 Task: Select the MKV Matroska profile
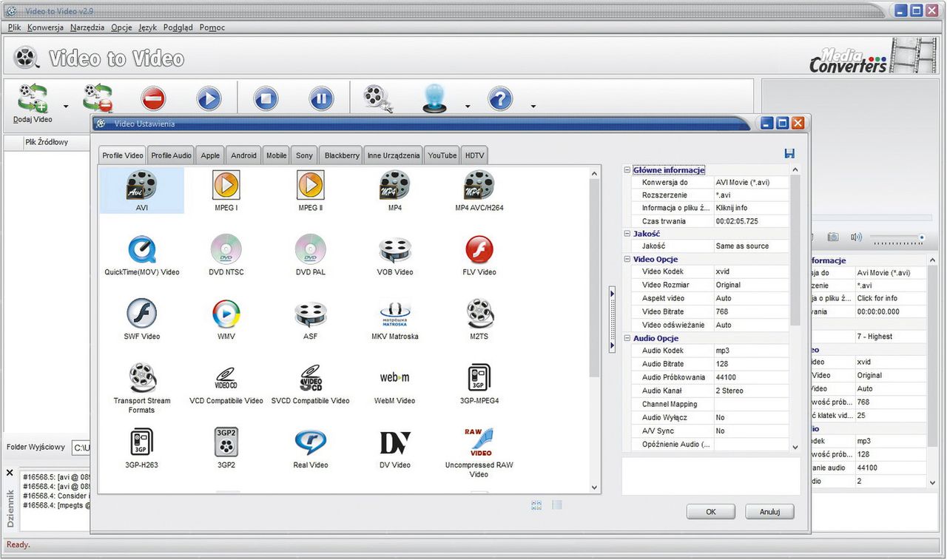(394, 319)
